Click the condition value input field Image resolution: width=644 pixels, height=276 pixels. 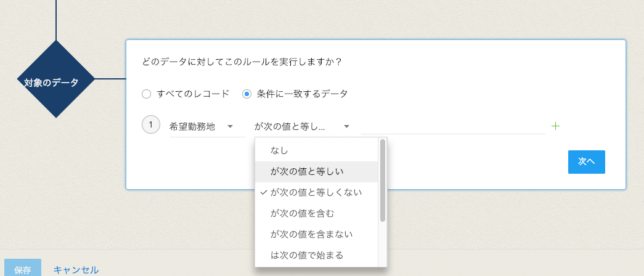(453, 127)
